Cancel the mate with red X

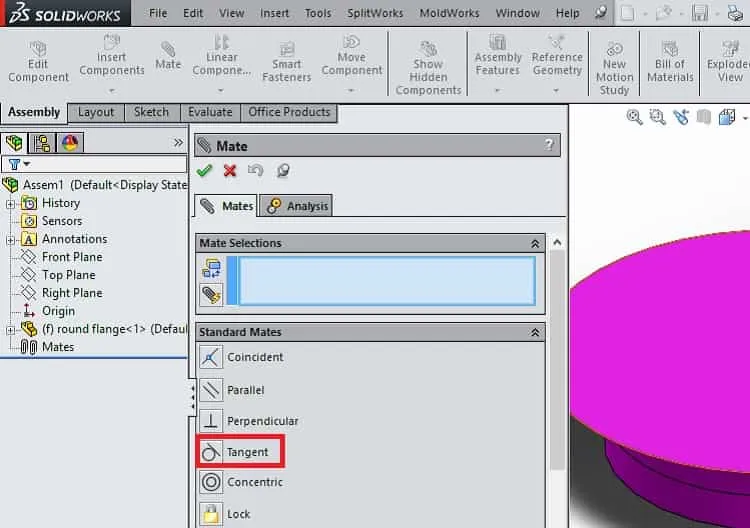coord(230,171)
